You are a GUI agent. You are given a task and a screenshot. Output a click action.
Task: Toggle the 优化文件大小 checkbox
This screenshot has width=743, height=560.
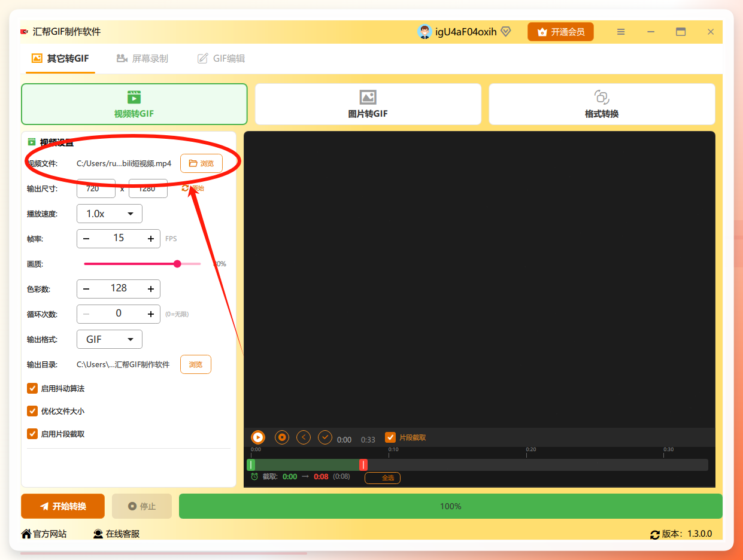pos(32,411)
